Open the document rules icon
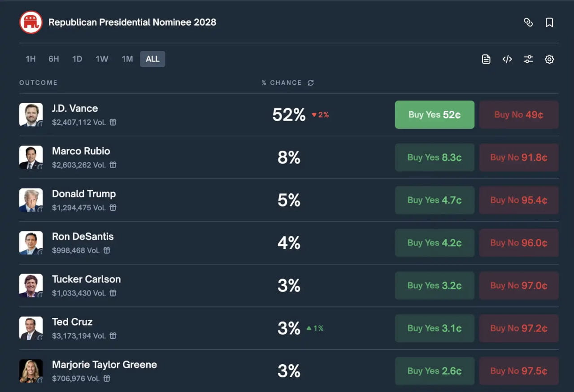Screen dimensions: 574x392 [x=486, y=59]
